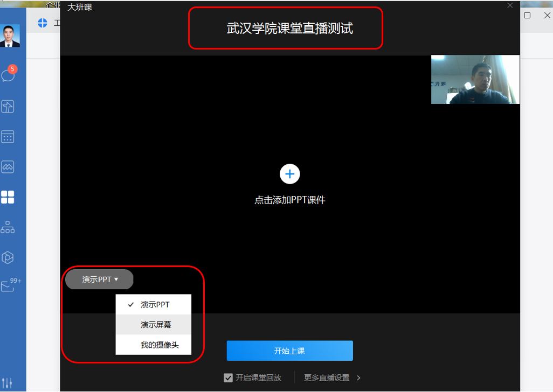Select the checked 演示PPT menu option
Screen dimensions: 553x392
click(155, 305)
